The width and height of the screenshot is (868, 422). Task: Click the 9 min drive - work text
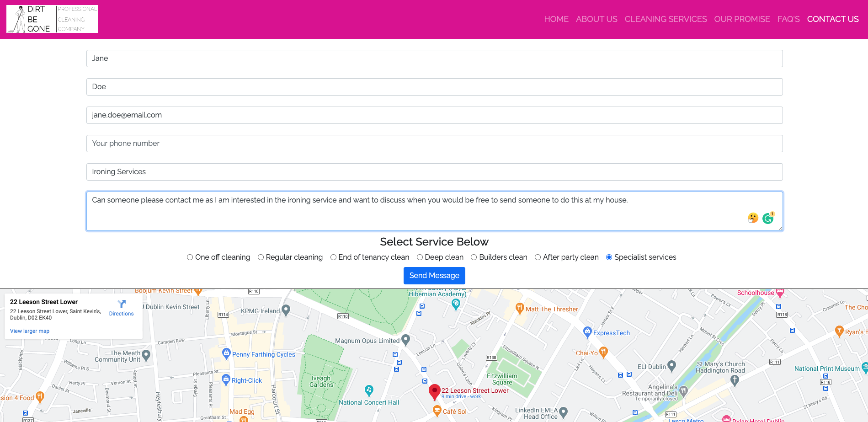pos(461,396)
